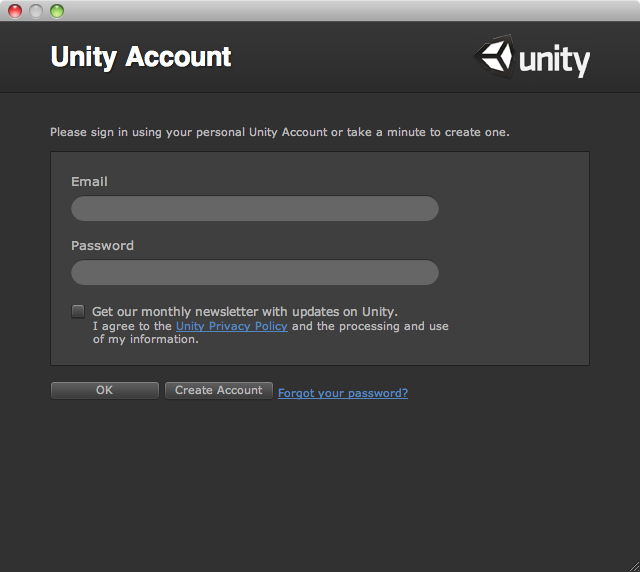Click the 'of my information' agreement text
This screenshot has width=640, height=572.
tap(146, 339)
